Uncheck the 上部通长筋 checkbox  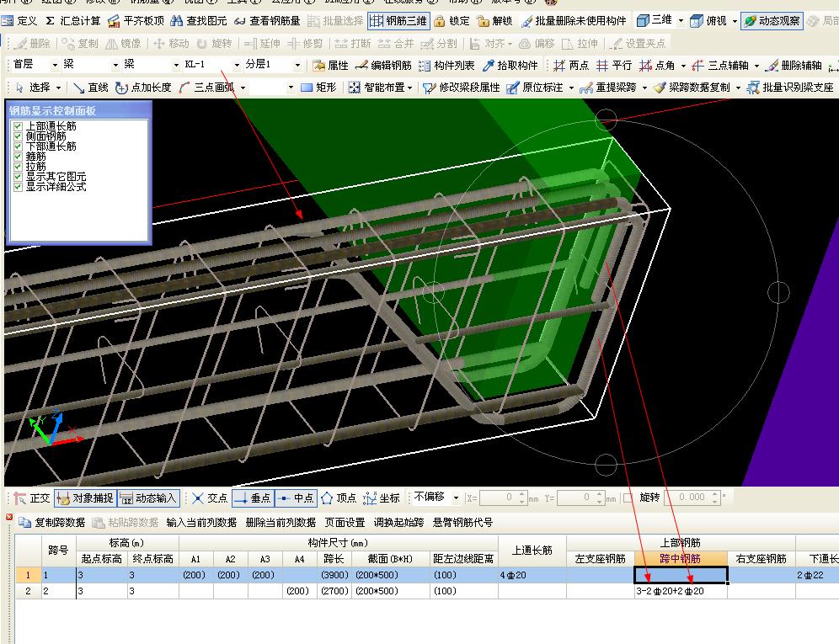[x=18, y=126]
